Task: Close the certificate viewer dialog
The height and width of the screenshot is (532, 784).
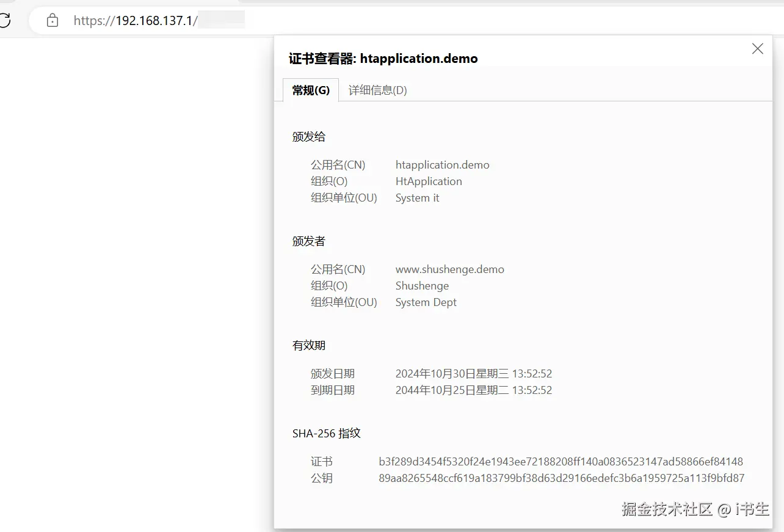Action: coord(758,49)
